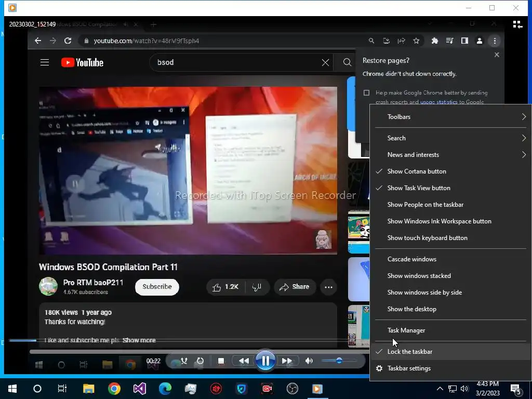Switch media player to library view
This screenshot has width=532, height=399.
[517, 24]
